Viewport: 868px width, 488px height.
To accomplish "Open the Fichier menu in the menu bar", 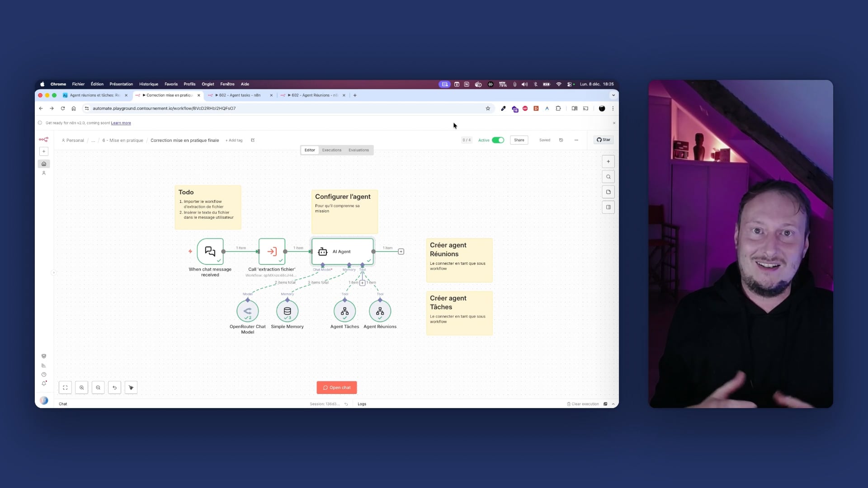I will point(78,84).
